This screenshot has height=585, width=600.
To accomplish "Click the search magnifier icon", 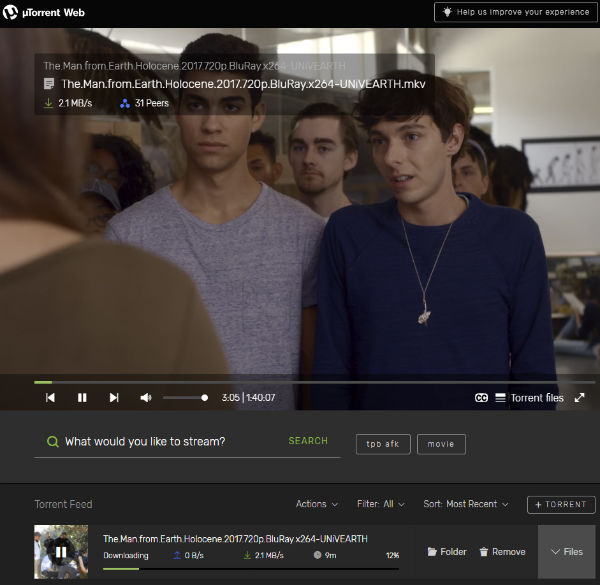I will [x=52, y=442].
